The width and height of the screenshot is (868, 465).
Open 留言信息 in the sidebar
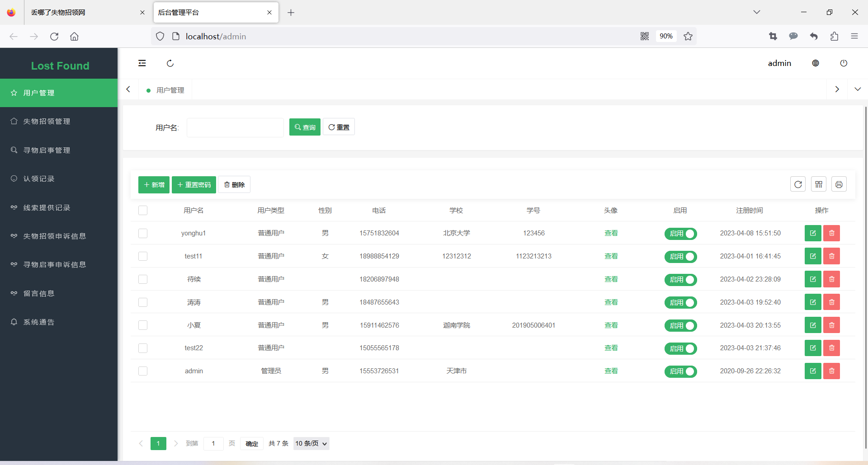pos(59,293)
